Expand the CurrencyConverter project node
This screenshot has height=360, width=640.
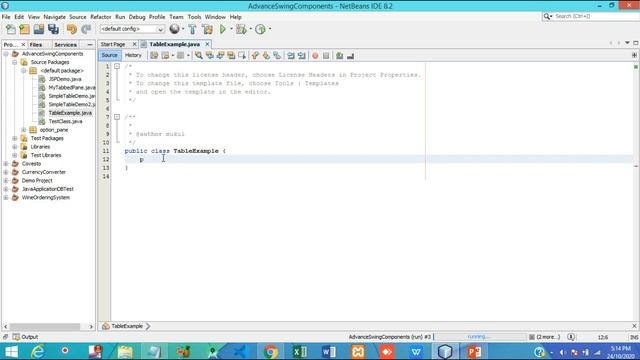(6, 172)
